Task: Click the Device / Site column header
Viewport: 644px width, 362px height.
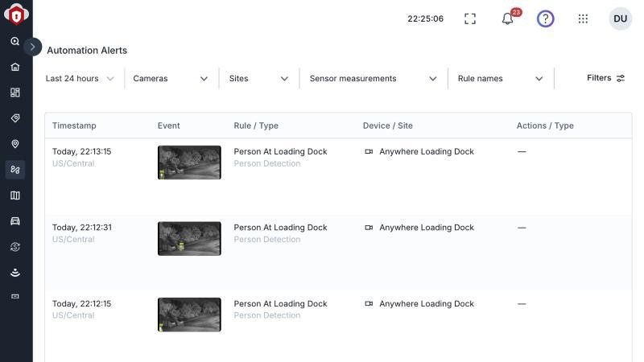Action: [388, 125]
